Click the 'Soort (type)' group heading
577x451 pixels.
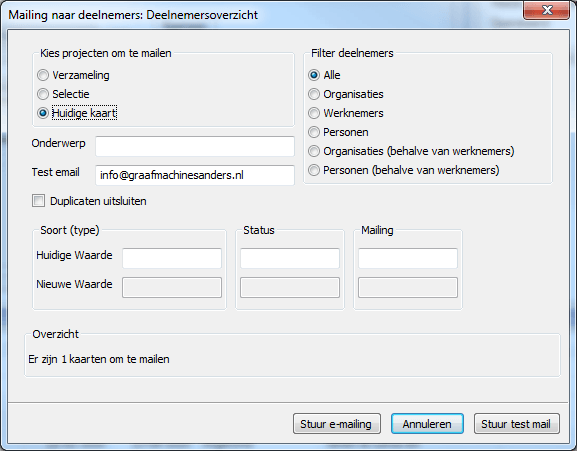(x=70, y=230)
